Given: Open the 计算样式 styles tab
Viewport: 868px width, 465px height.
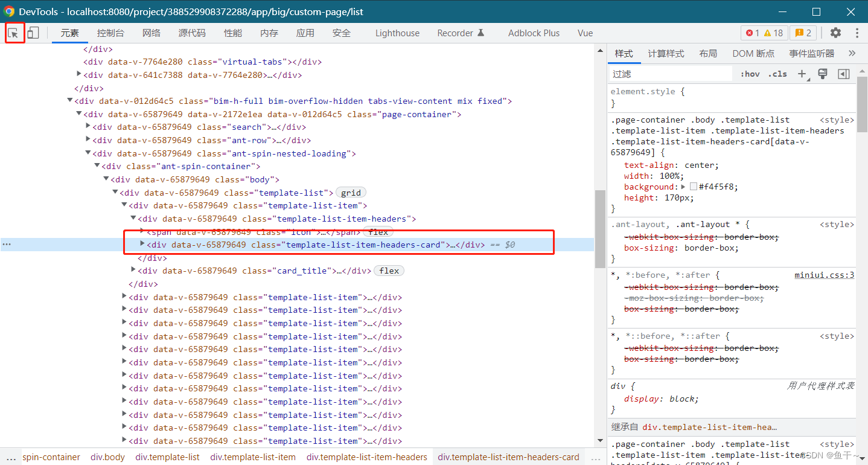Looking at the screenshot, I should pyautogui.click(x=665, y=53).
